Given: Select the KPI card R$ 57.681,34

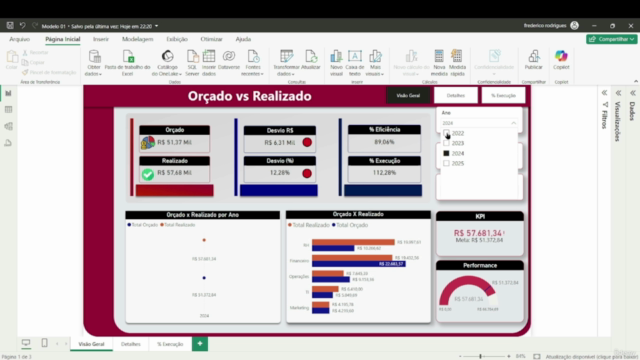Looking at the screenshot, I should (480, 234).
